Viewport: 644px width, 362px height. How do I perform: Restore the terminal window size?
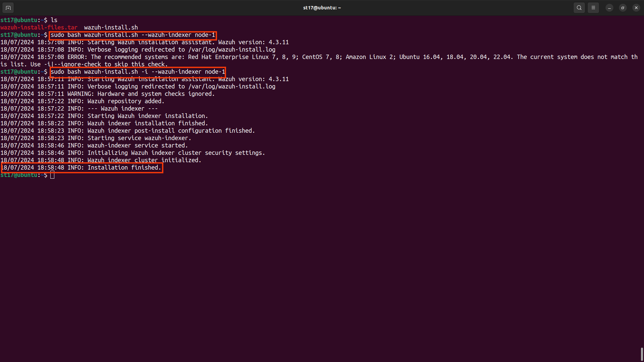coord(623,8)
